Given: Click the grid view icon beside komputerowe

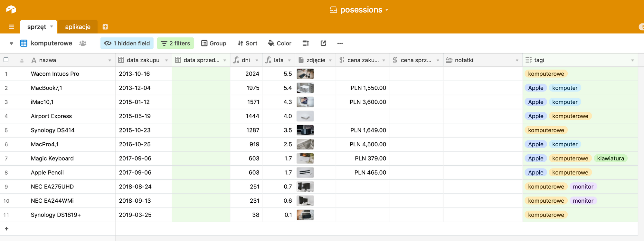Looking at the screenshot, I should coord(24,43).
